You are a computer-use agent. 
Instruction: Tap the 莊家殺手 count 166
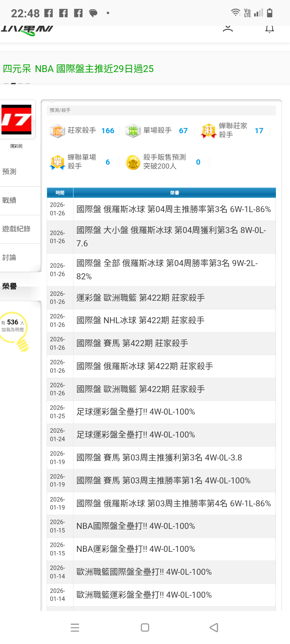tap(108, 131)
